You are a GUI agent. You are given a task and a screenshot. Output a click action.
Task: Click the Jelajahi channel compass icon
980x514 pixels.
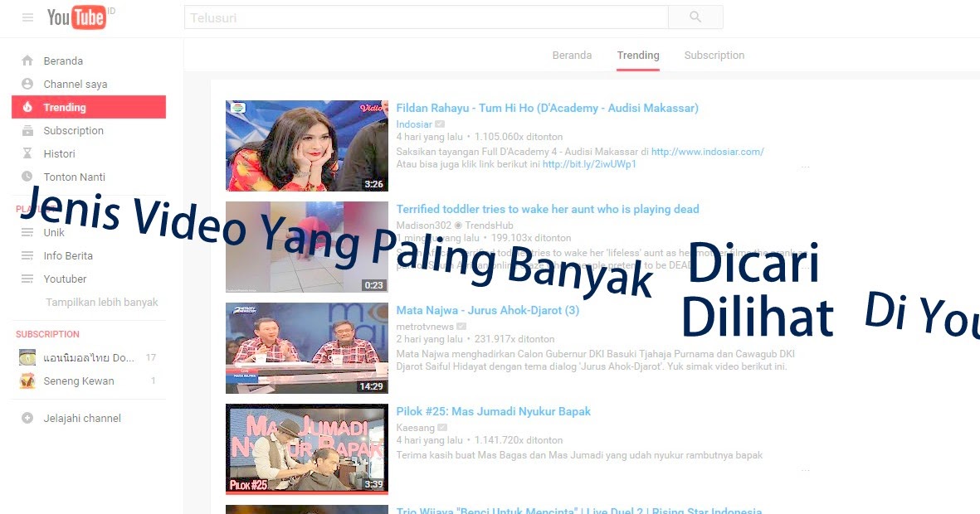tap(26, 418)
